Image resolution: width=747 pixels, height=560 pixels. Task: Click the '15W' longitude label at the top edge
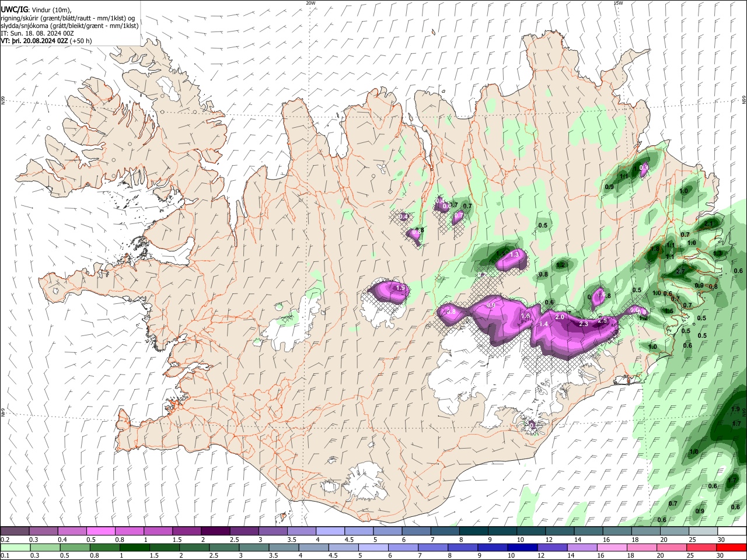point(618,3)
